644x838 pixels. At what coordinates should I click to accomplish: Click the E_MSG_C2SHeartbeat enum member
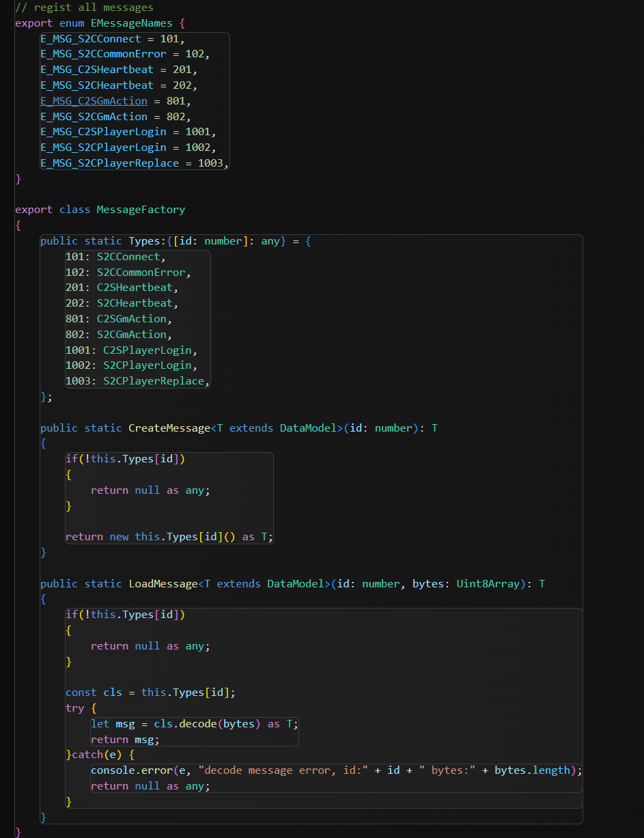point(96,70)
